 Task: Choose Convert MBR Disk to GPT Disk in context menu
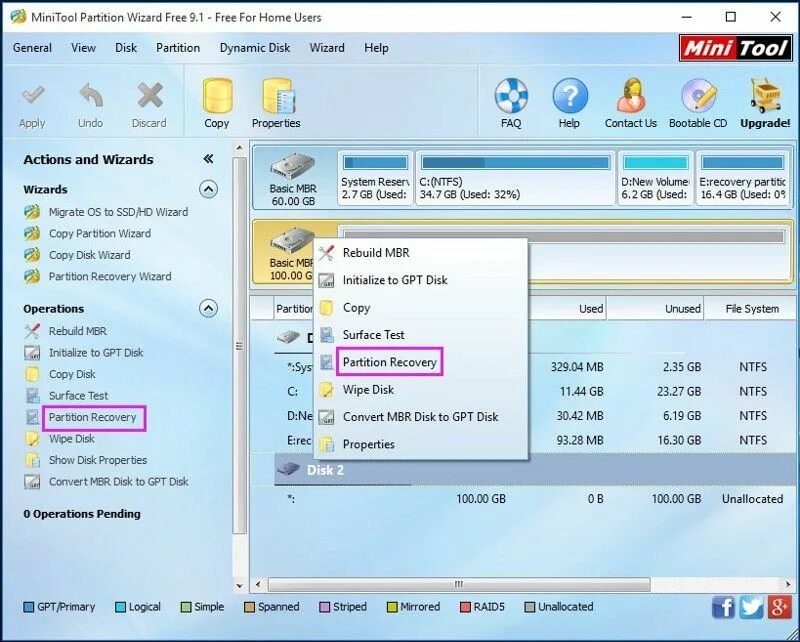pos(421,417)
